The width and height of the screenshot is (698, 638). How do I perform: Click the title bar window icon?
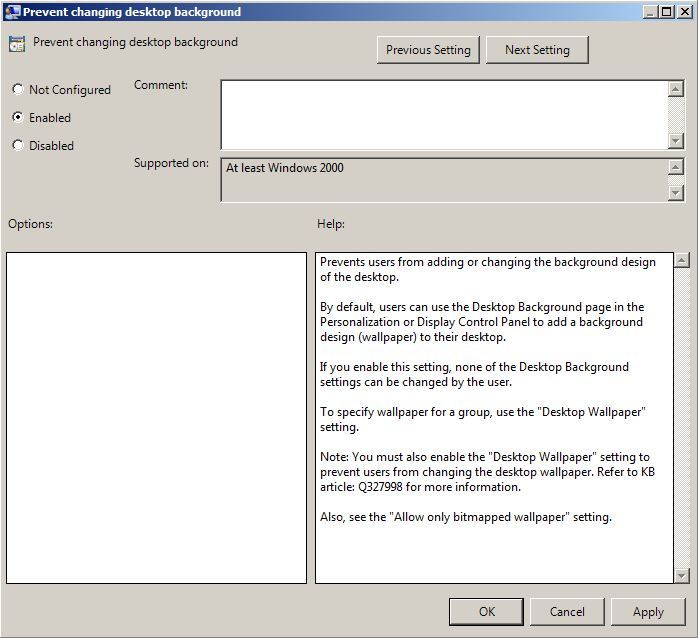[x=12, y=12]
